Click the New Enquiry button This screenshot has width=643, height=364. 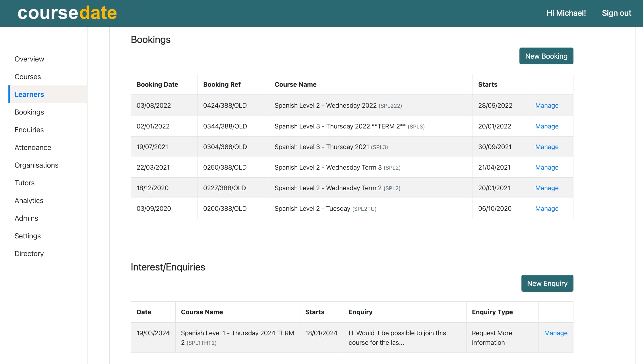[547, 283]
